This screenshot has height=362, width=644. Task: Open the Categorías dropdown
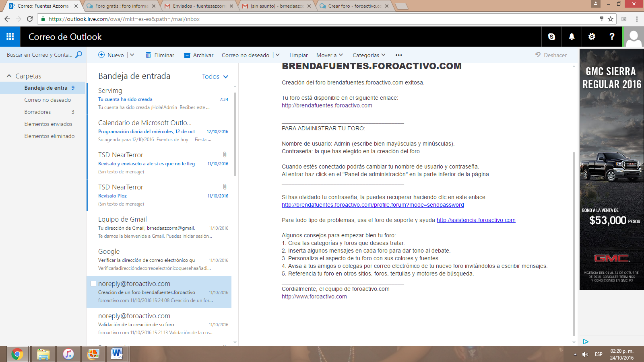click(369, 55)
